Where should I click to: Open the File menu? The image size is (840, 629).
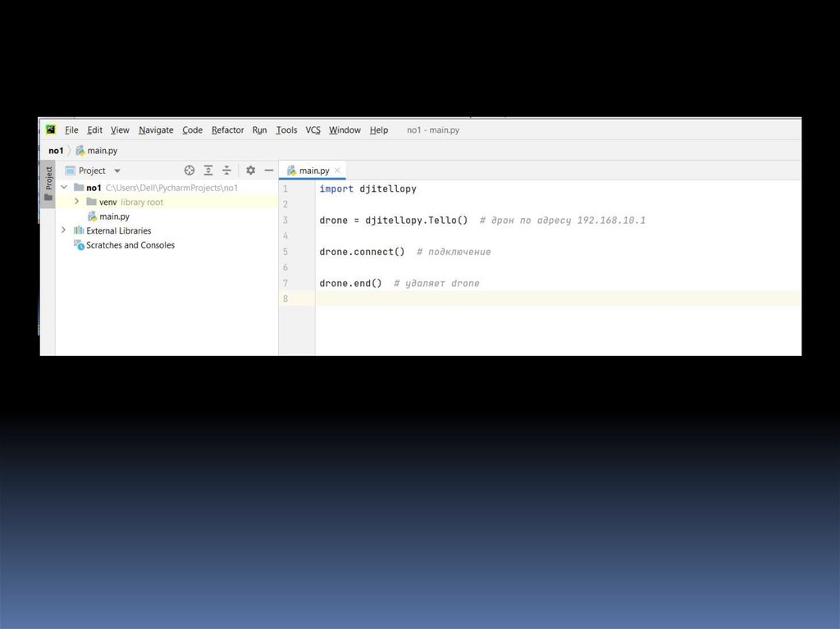tap(71, 130)
